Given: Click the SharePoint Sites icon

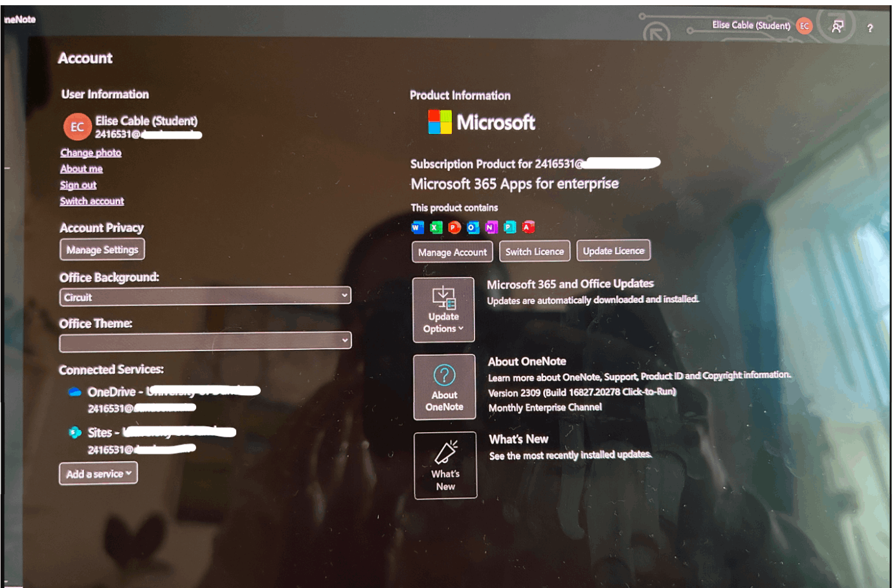Looking at the screenshot, I should 75,432.
